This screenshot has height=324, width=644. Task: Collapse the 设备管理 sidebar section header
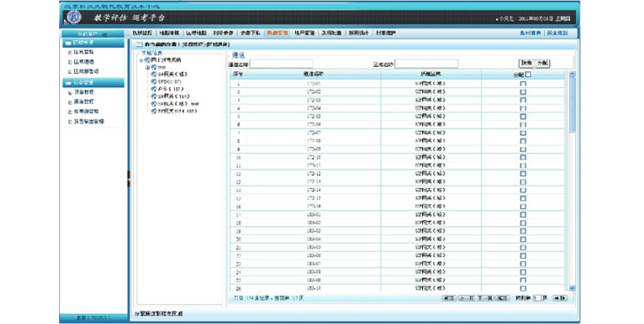[93, 83]
